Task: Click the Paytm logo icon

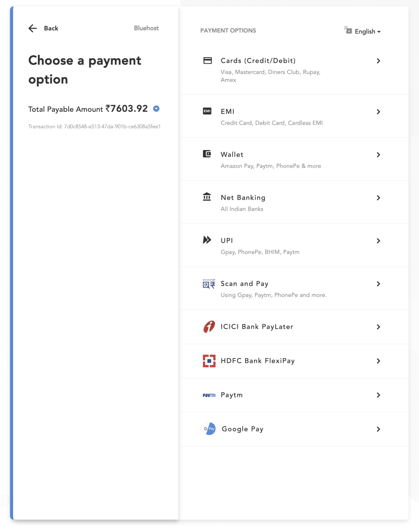Action: (209, 395)
